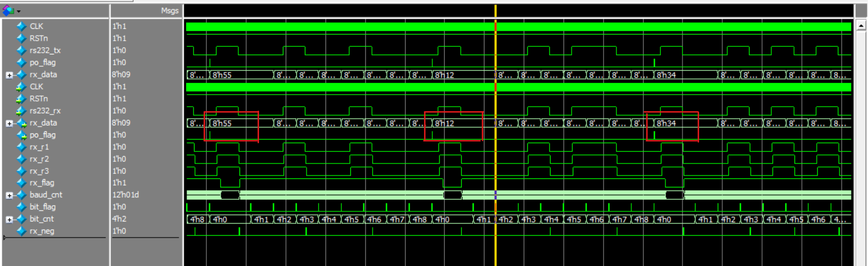
Task: Click the 1'h1 value of rx_flag
Action: [119, 183]
